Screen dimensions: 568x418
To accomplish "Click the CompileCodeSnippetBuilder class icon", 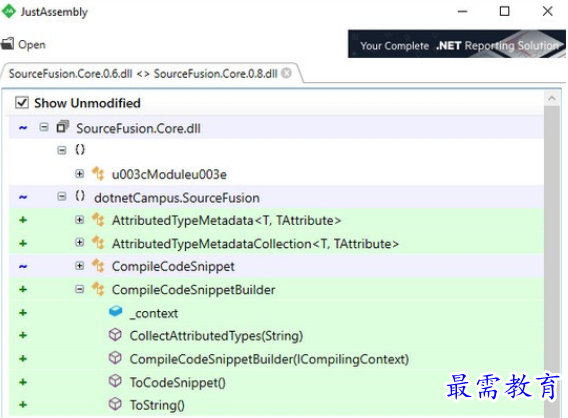I will coord(98,289).
